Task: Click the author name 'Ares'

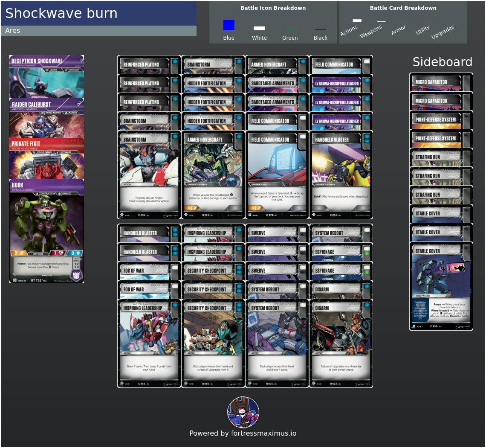Action: click(x=12, y=30)
